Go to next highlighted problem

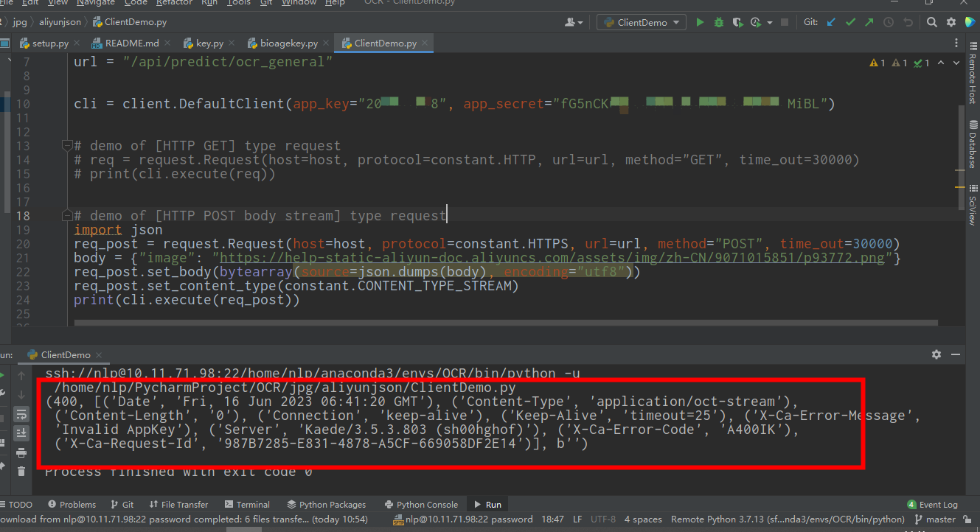click(956, 63)
